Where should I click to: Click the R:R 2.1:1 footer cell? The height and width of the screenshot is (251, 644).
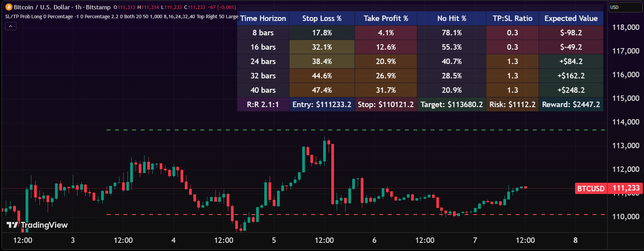263,104
